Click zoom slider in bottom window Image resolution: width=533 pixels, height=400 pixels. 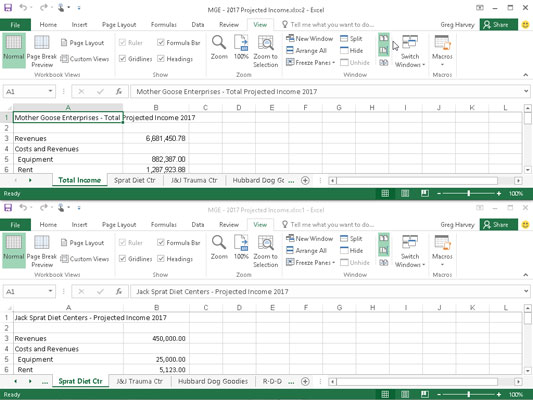[x=469, y=395]
